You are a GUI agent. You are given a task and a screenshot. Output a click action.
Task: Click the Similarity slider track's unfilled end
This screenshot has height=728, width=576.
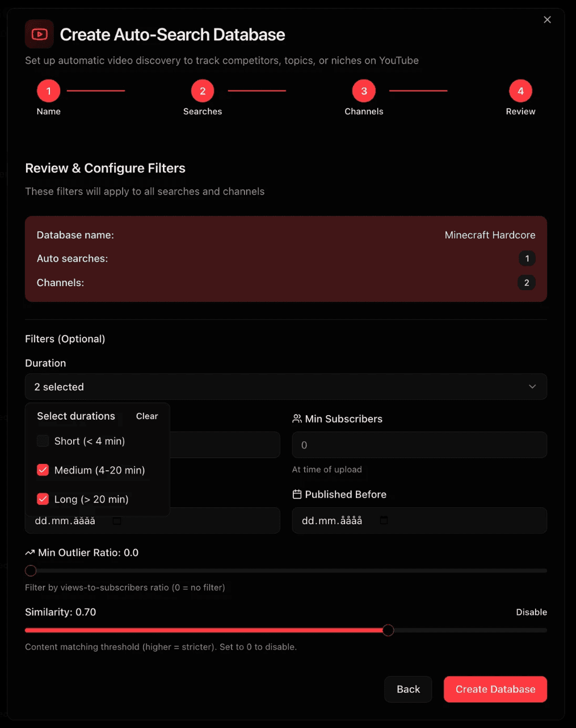470,630
